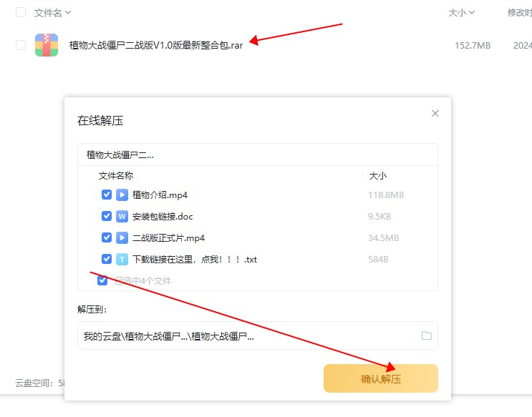532x417 pixels.
Task: Click the RAR archive file icon
Action: pyautogui.click(x=47, y=45)
